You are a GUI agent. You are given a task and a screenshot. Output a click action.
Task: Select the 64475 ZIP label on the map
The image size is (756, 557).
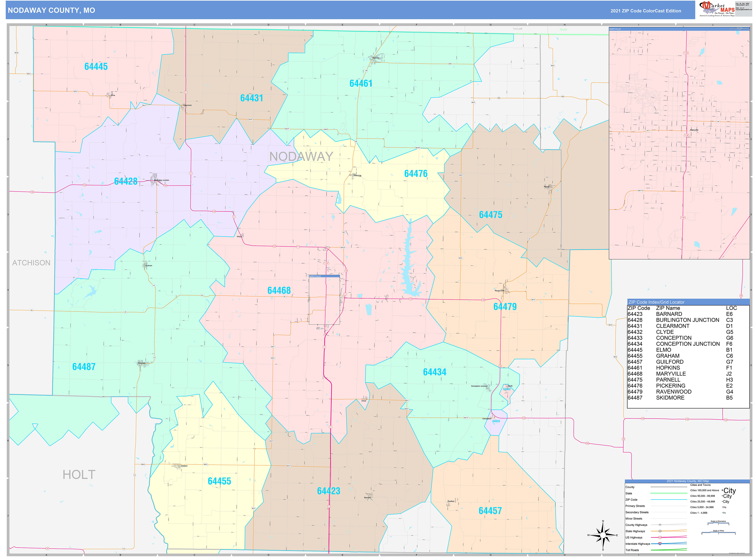[x=491, y=215]
